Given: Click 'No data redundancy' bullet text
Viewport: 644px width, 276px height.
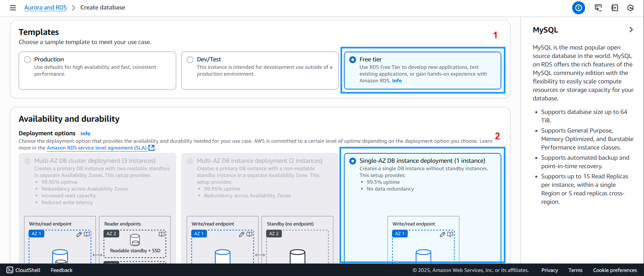Looking at the screenshot, I should pyautogui.click(x=390, y=189).
